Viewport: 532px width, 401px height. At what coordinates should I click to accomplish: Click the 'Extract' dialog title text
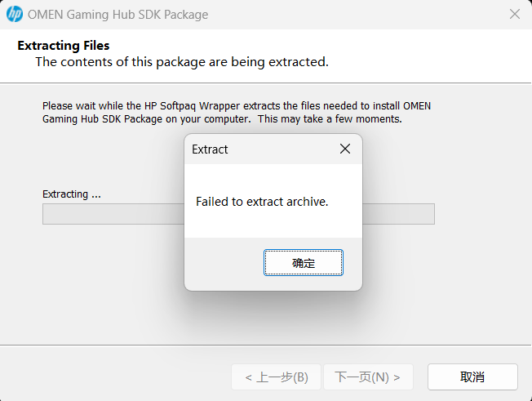(x=210, y=149)
